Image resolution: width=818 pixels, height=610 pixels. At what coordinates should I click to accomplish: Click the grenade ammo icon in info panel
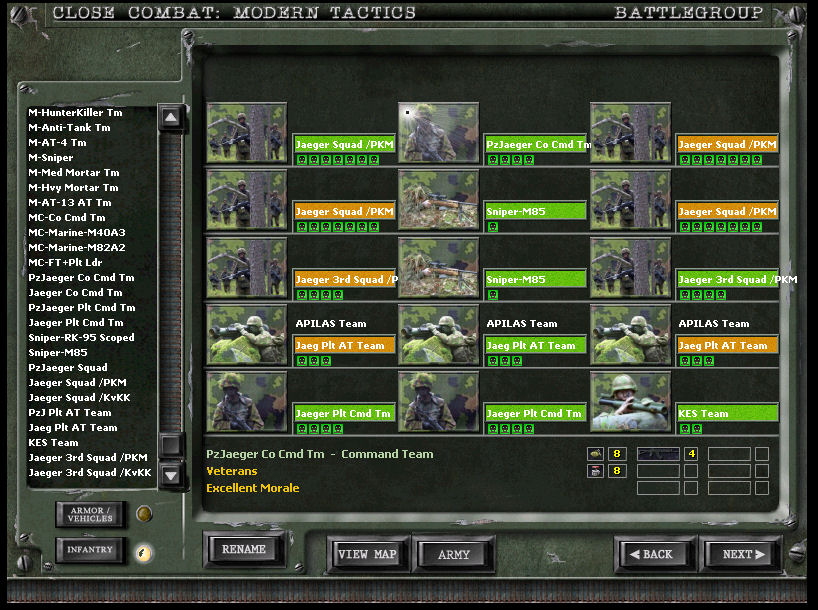click(x=595, y=454)
